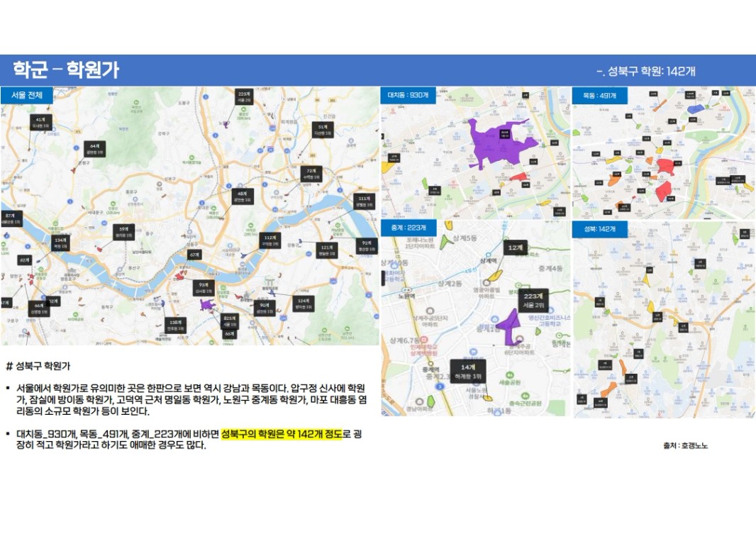756x534 pixels.
Task: Click '14개 하계동 1위' marker in 중계 map
Action: click(x=467, y=372)
